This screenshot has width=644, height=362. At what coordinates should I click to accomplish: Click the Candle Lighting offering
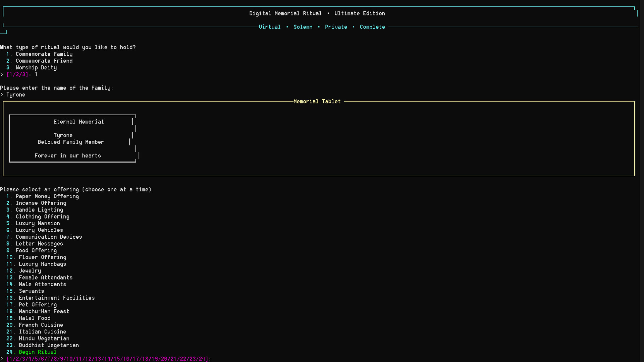(x=39, y=209)
